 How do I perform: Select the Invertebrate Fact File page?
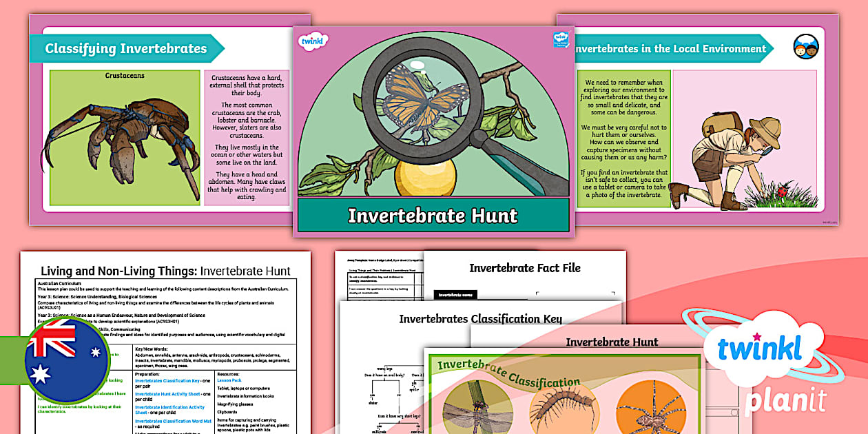pyautogui.click(x=525, y=267)
